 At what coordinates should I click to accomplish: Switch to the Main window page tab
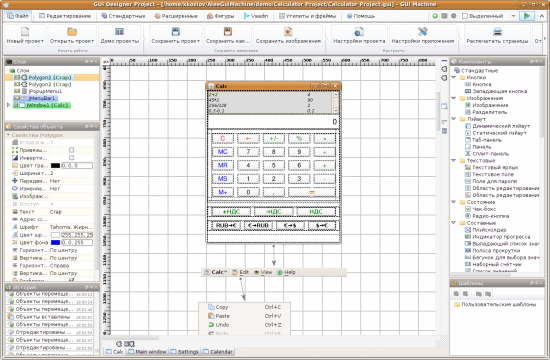(147, 352)
